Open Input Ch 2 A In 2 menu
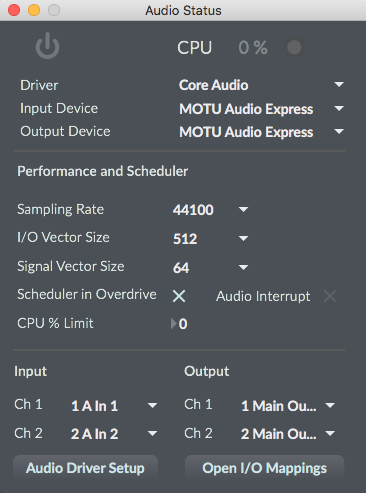 (x=114, y=434)
